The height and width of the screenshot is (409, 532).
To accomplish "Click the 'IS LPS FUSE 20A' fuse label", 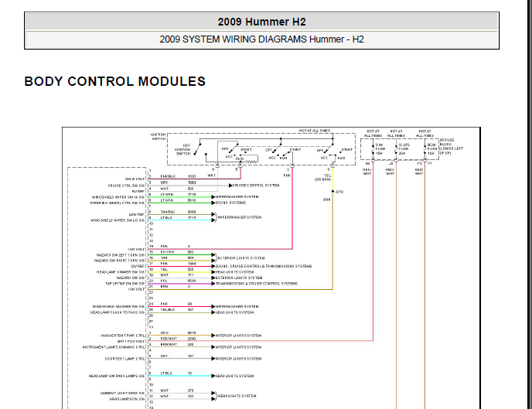I will (x=404, y=149).
